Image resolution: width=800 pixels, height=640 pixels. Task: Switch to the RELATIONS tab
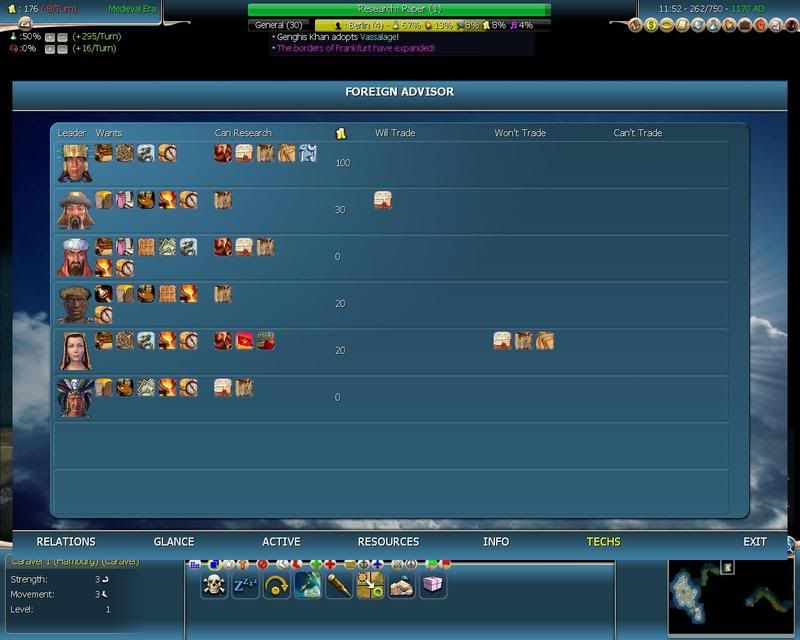coord(66,541)
